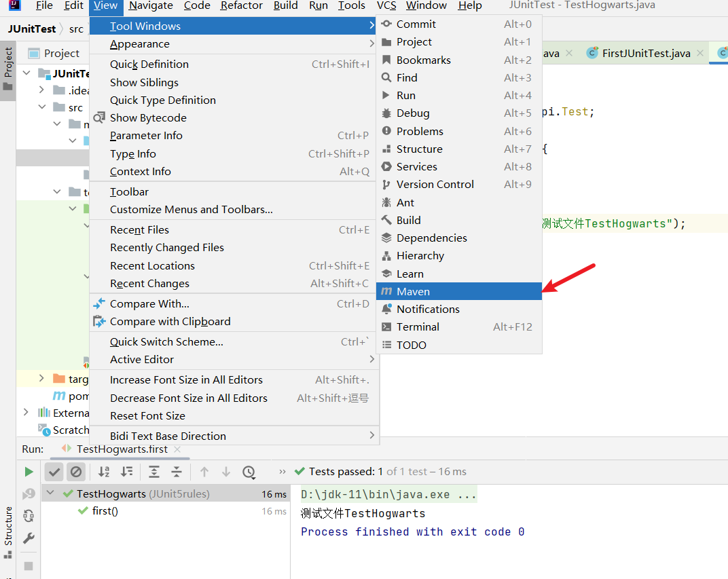Toggle Show Ignored tests button

pyautogui.click(x=76, y=472)
